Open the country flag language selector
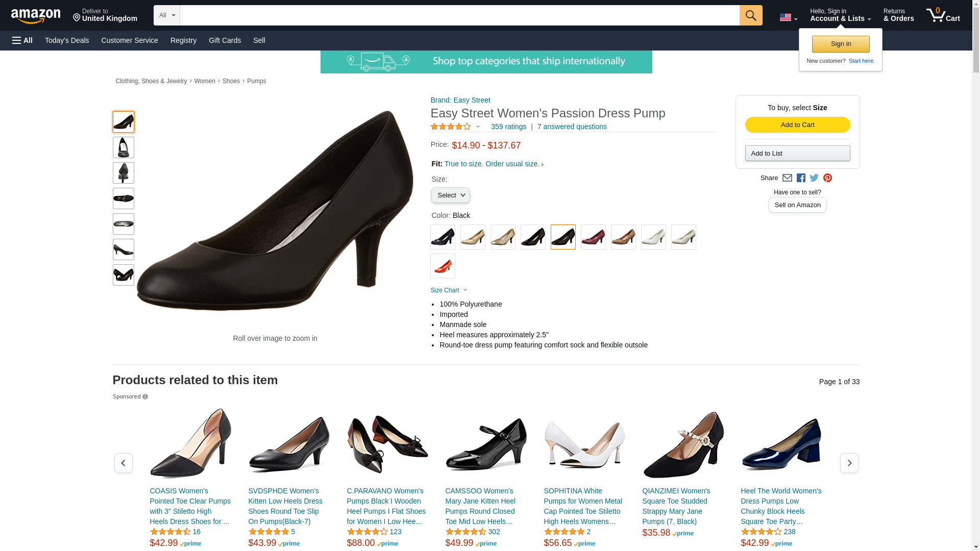980x551 pixels. 788,17
